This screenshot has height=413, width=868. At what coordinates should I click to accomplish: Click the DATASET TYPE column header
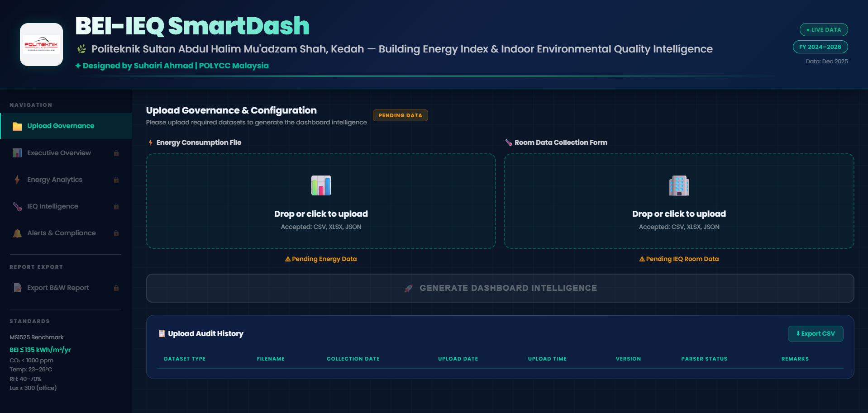[x=185, y=359]
